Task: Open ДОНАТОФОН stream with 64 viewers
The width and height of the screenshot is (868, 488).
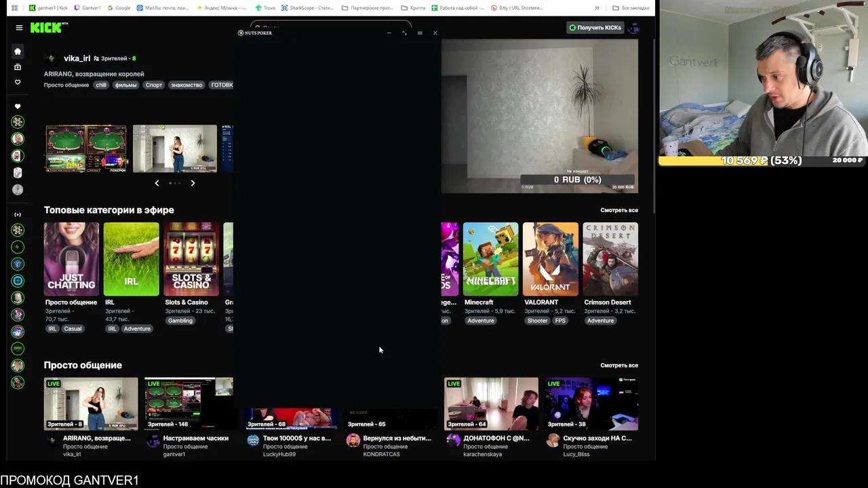Action: 491,404
